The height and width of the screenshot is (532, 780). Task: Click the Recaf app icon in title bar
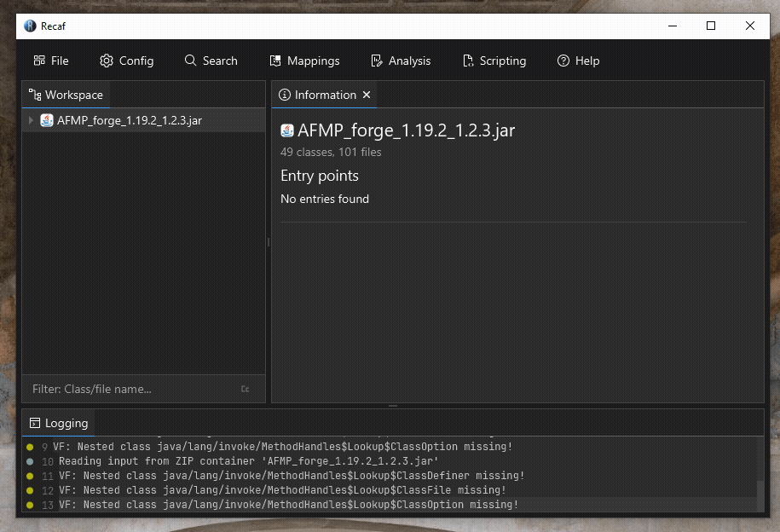[30, 26]
